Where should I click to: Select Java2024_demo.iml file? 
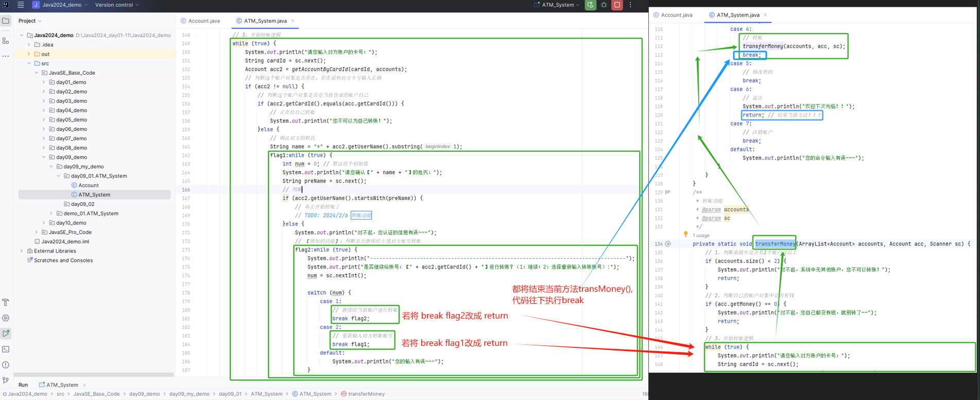click(65, 241)
